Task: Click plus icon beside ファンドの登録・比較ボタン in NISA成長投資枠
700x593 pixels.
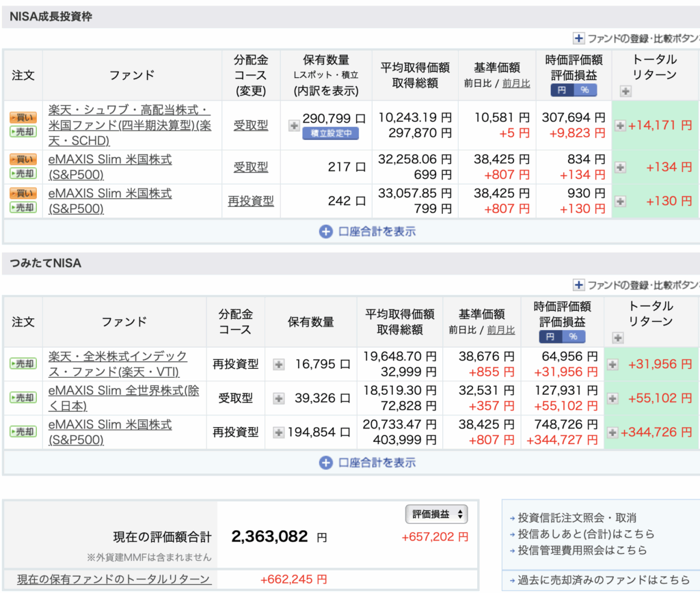Action: 578,39
